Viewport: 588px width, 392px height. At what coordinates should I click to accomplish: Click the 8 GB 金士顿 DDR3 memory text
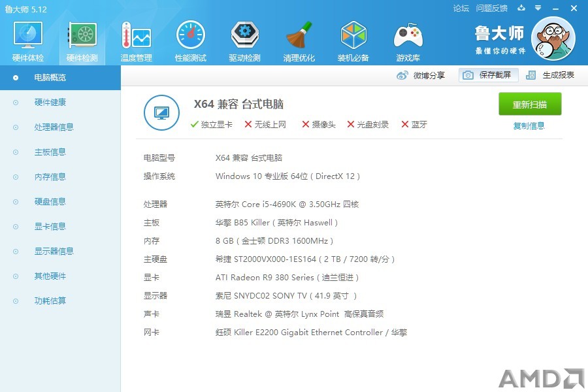coord(274,241)
